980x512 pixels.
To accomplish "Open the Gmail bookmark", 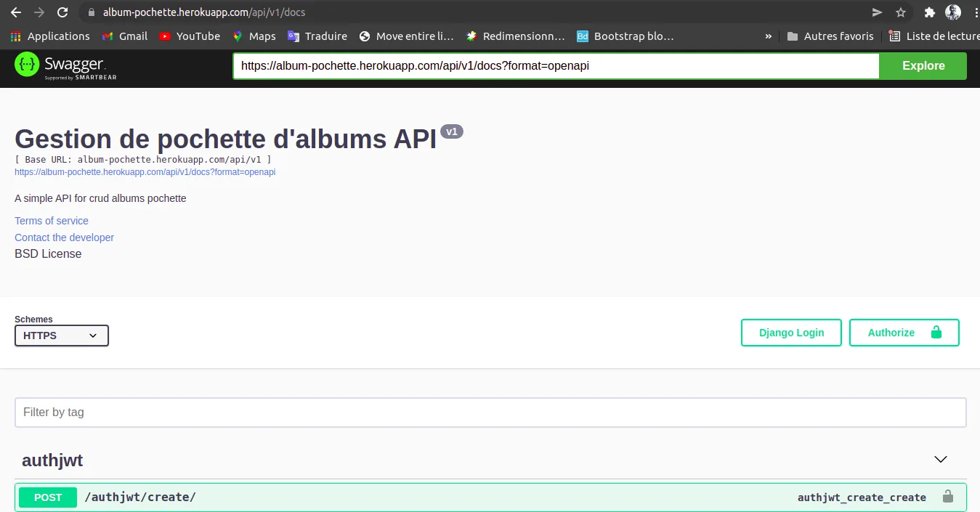I will 124,36.
